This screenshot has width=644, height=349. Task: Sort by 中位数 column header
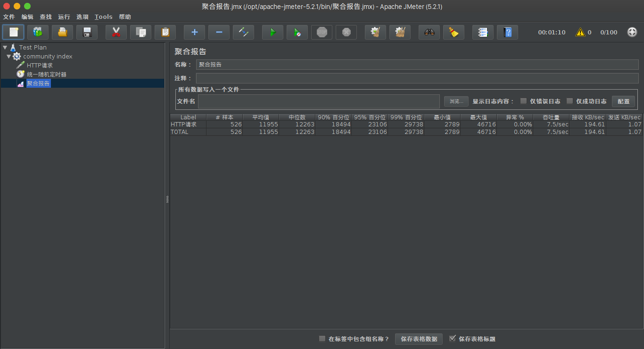click(x=297, y=117)
